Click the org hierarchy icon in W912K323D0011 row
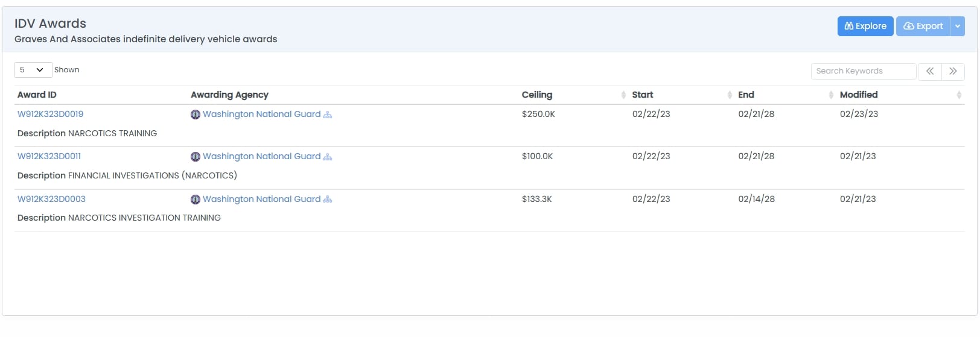Viewport: 980px width, 337px height. [x=328, y=157]
